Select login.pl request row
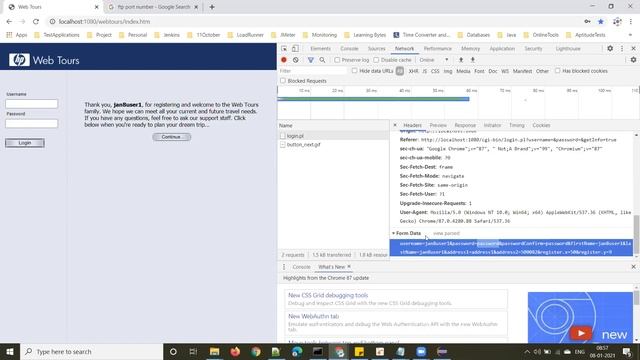Viewport: 640px width, 360px height. click(333, 136)
